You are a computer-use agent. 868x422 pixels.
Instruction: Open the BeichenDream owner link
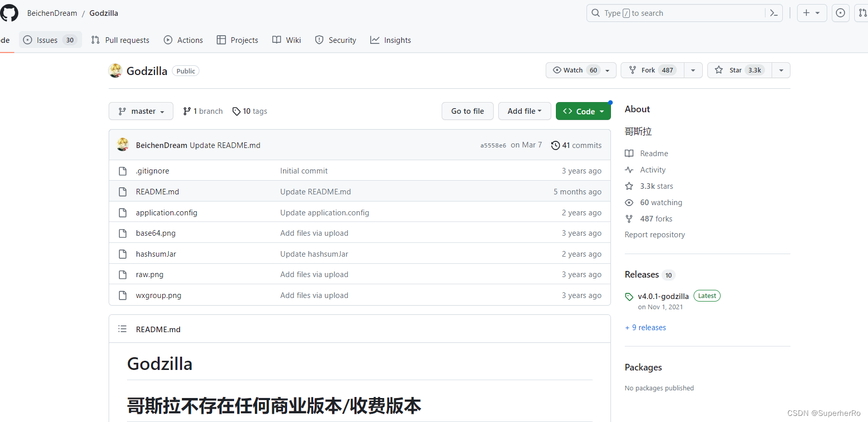[52, 13]
